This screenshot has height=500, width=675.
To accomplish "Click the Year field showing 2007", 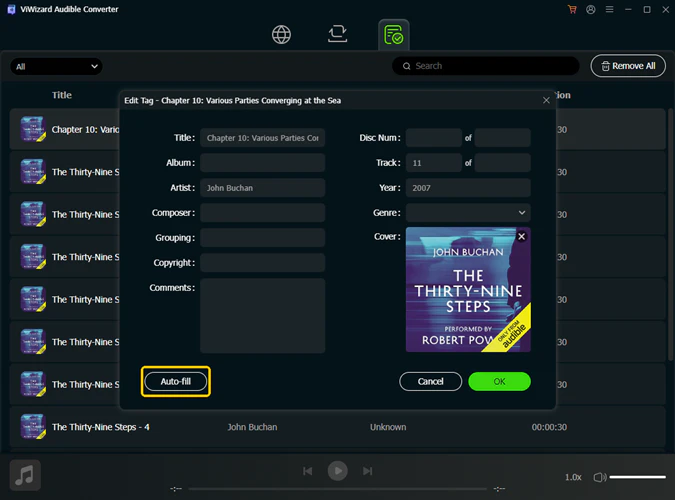I will (468, 188).
